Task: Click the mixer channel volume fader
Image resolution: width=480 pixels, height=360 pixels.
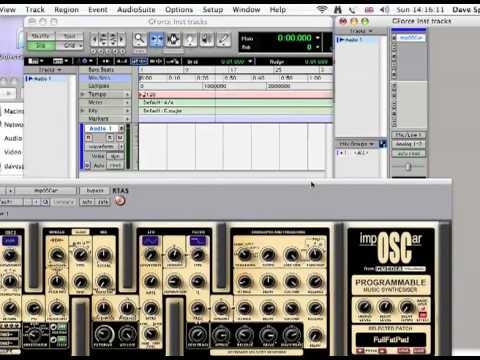Action: click(x=408, y=166)
